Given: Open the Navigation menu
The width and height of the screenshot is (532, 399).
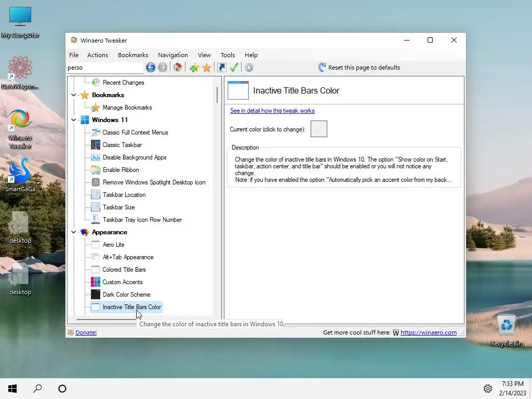Looking at the screenshot, I should click(172, 55).
